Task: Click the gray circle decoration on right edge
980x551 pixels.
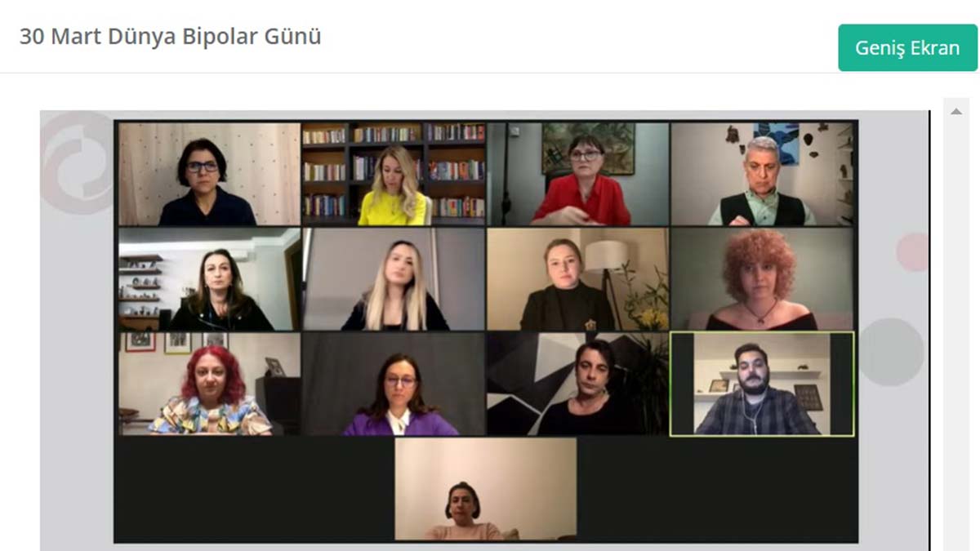Action: (x=891, y=352)
